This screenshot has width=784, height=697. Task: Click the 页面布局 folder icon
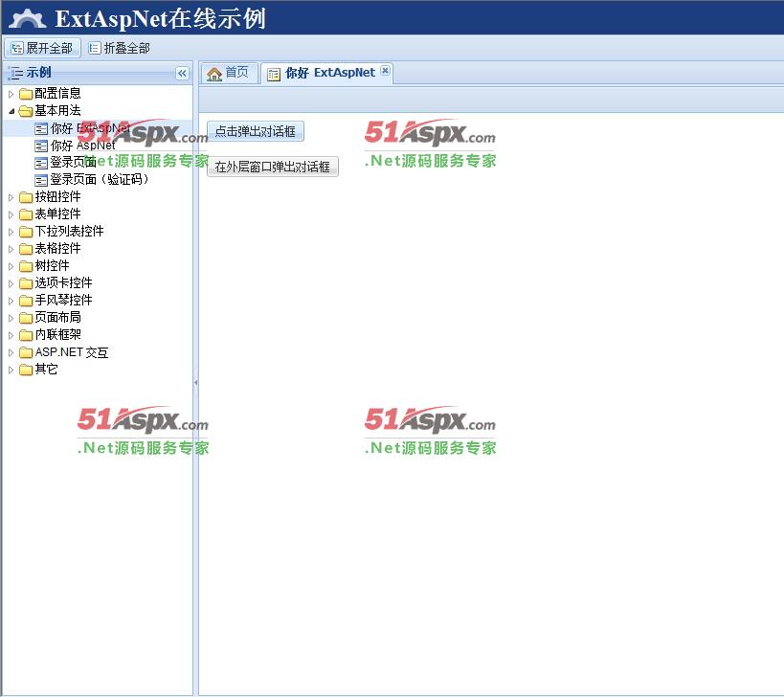[26, 318]
